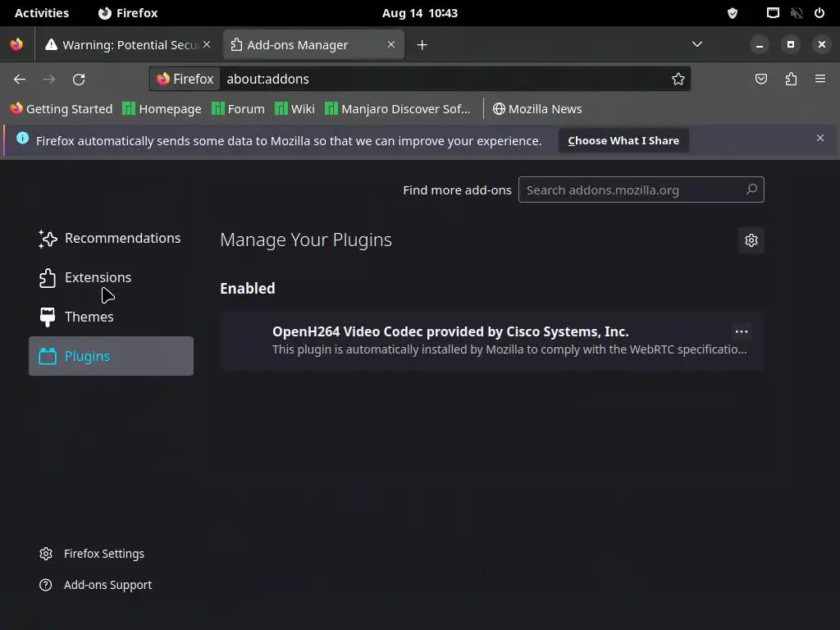Open the Homepage bookmark
840x630 pixels.
pos(162,109)
